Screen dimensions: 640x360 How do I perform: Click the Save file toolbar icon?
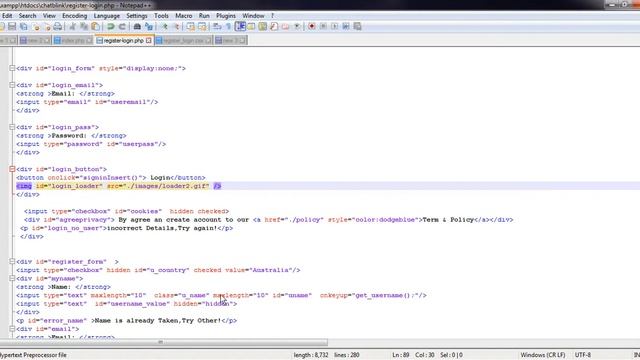click(12, 27)
